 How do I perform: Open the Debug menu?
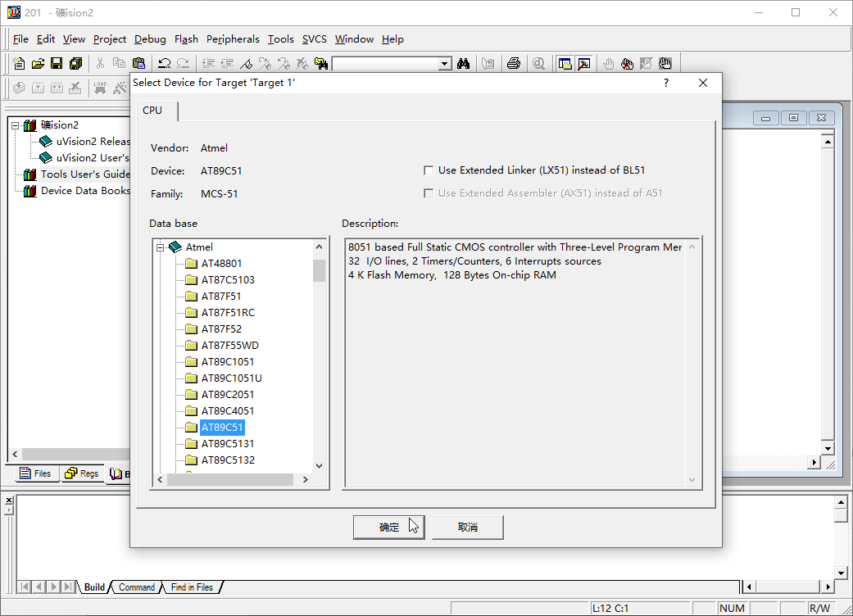[x=150, y=39]
